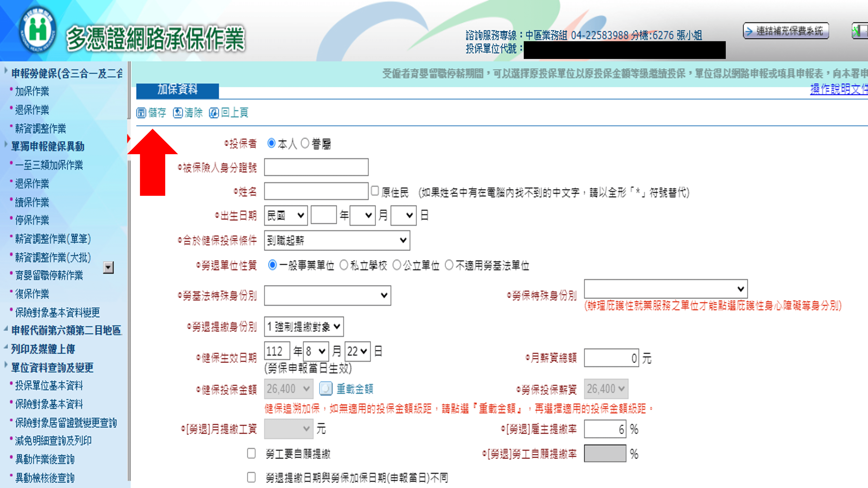Image resolution: width=868 pixels, height=488 pixels.
Task: Select 私立學校 radio option
Action: pyautogui.click(x=344, y=265)
